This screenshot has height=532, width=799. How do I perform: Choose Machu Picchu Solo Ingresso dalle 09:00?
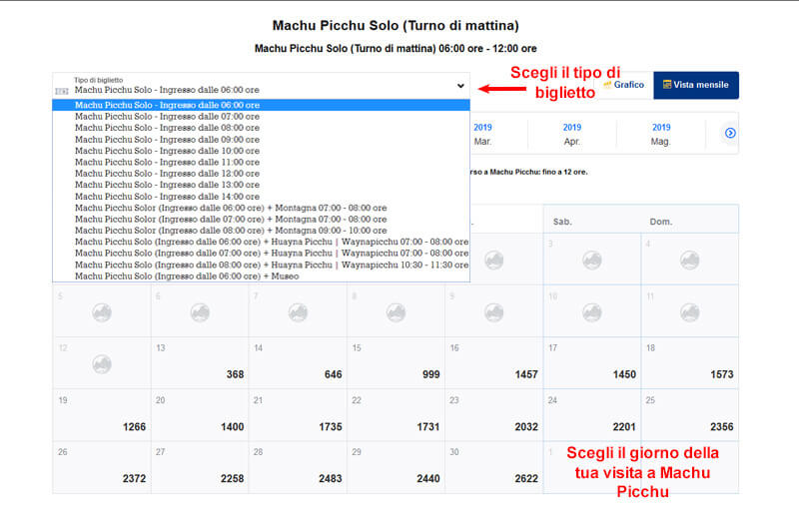tap(261, 140)
